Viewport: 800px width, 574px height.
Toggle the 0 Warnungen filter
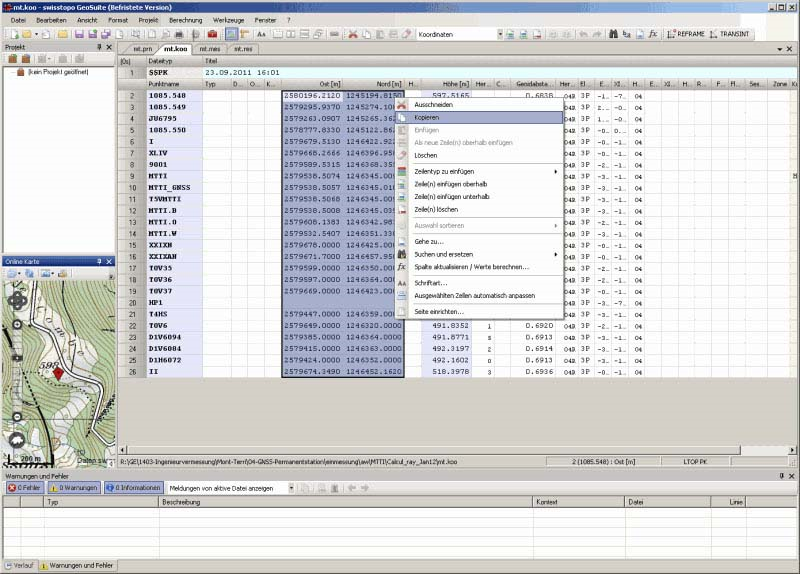(73, 488)
